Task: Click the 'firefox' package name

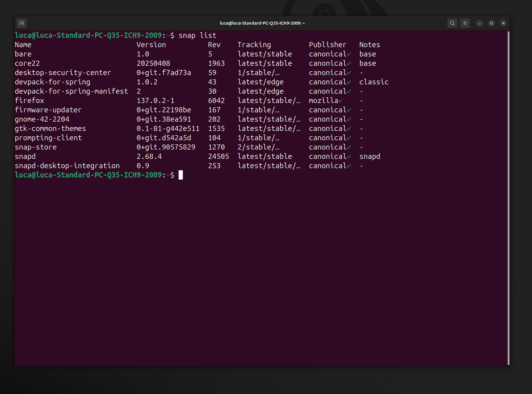Action: pos(29,101)
